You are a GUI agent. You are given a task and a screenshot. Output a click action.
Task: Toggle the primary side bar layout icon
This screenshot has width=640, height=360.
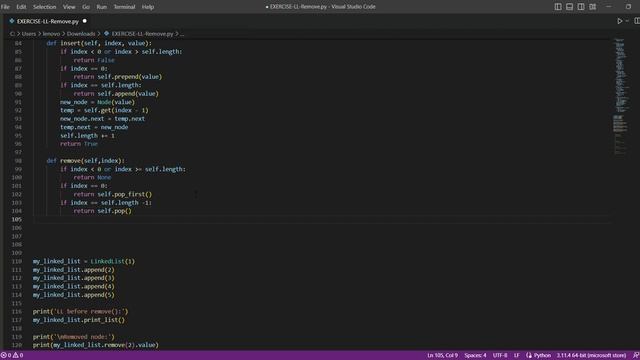tap(558, 7)
